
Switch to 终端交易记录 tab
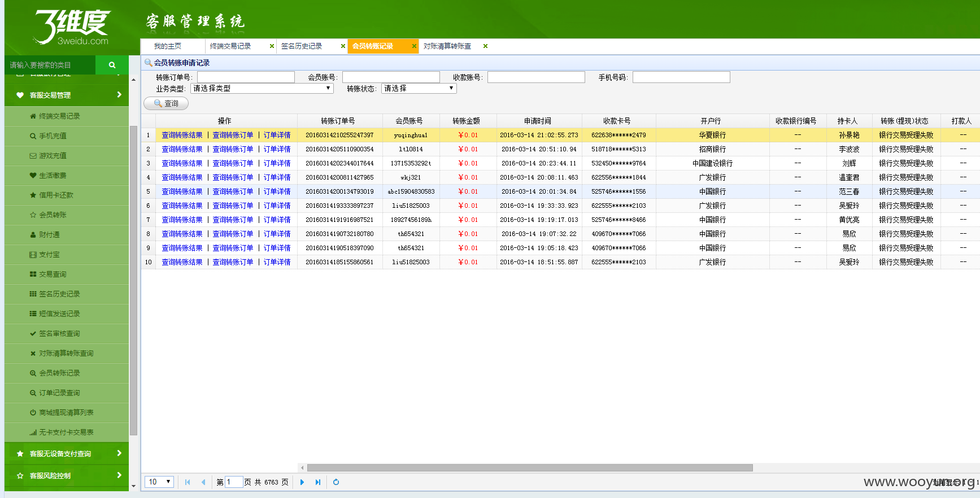[230, 46]
